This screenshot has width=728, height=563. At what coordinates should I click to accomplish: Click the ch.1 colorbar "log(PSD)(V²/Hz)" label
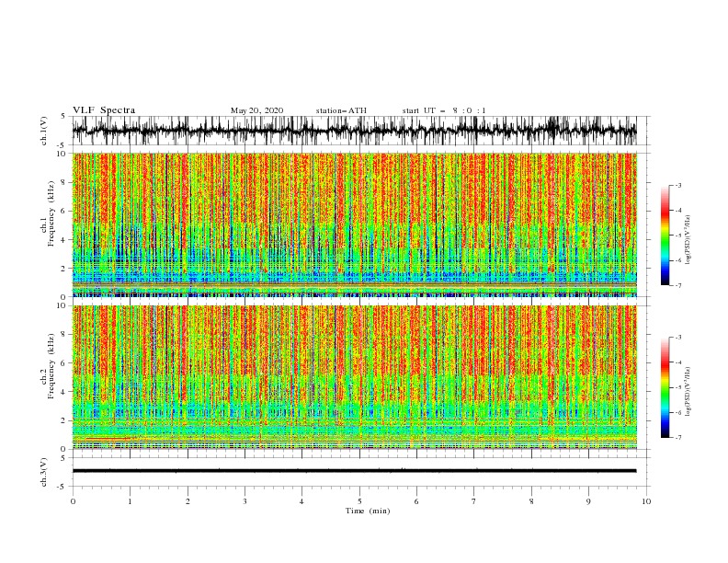(x=688, y=240)
